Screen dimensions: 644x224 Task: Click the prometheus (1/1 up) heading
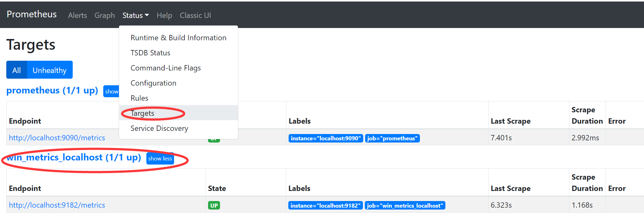(x=52, y=91)
